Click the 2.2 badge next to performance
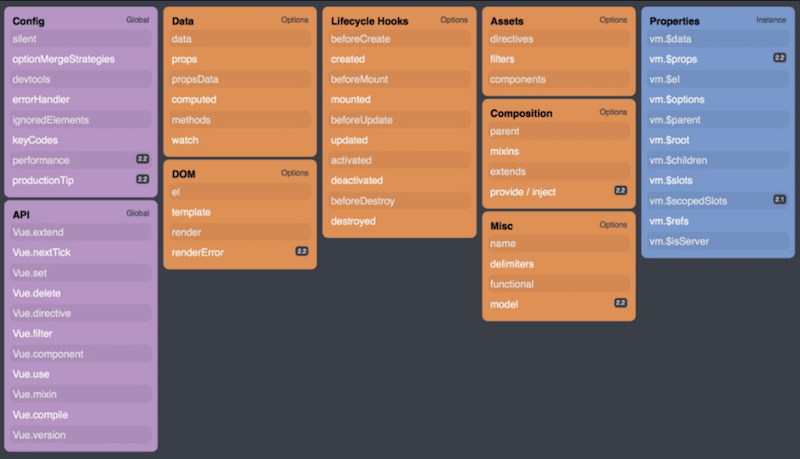Image resolution: width=800 pixels, height=459 pixels. tap(143, 159)
